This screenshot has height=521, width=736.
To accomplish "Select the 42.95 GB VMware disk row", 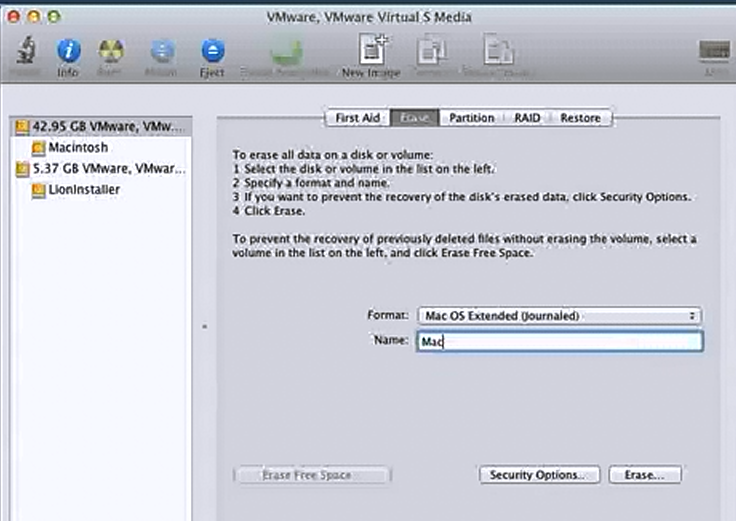I will click(x=101, y=127).
